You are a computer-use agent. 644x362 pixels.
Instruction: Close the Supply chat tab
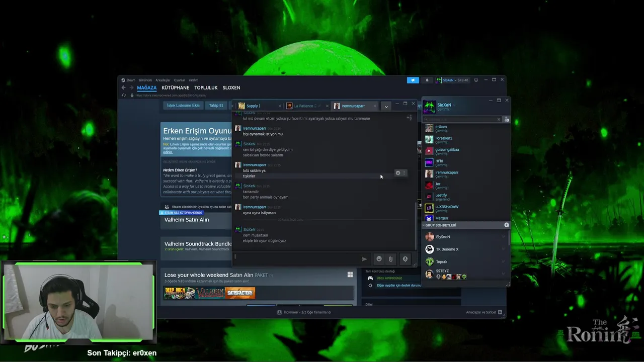[280, 106]
